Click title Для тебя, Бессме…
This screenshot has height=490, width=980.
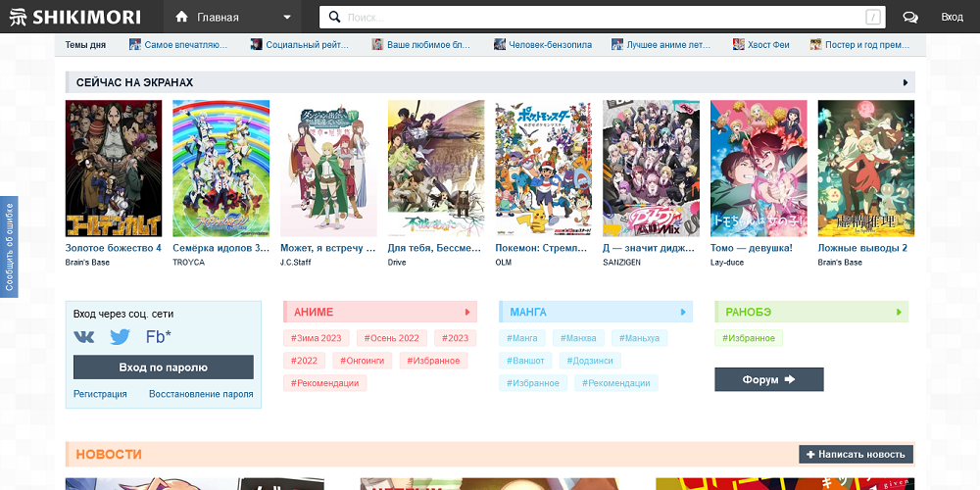click(435, 248)
